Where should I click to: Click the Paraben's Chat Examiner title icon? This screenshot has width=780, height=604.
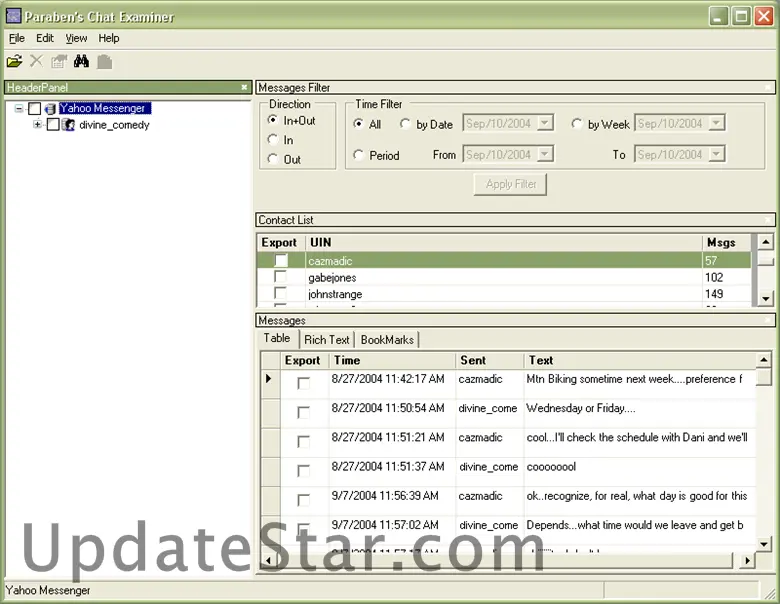13,16
